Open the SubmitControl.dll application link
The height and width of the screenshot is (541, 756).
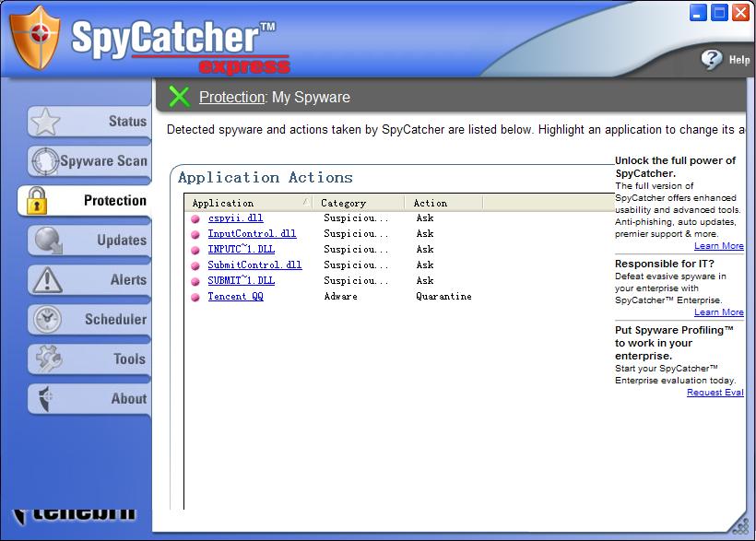[x=254, y=265]
